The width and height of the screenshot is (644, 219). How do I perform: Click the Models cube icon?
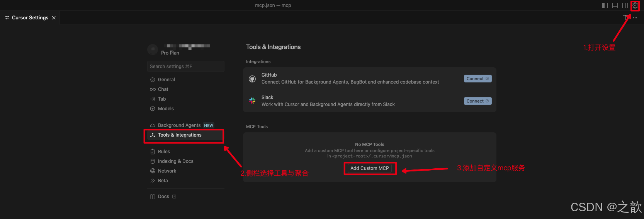(x=153, y=109)
